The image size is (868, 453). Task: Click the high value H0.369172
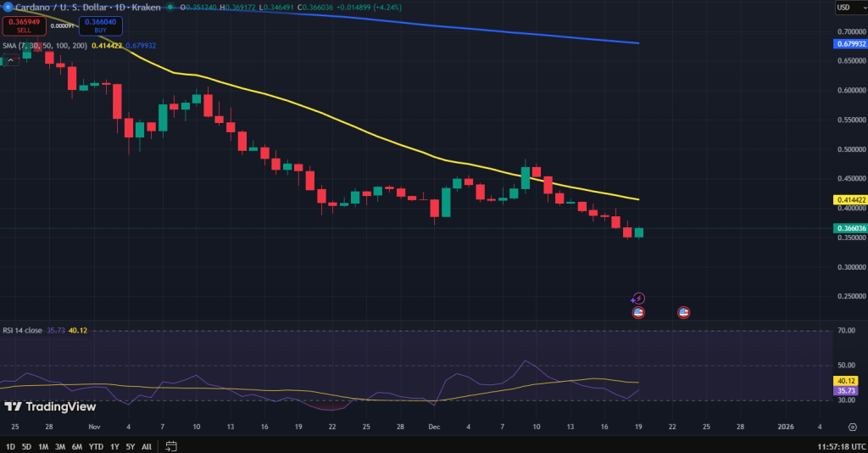[237, 7]
